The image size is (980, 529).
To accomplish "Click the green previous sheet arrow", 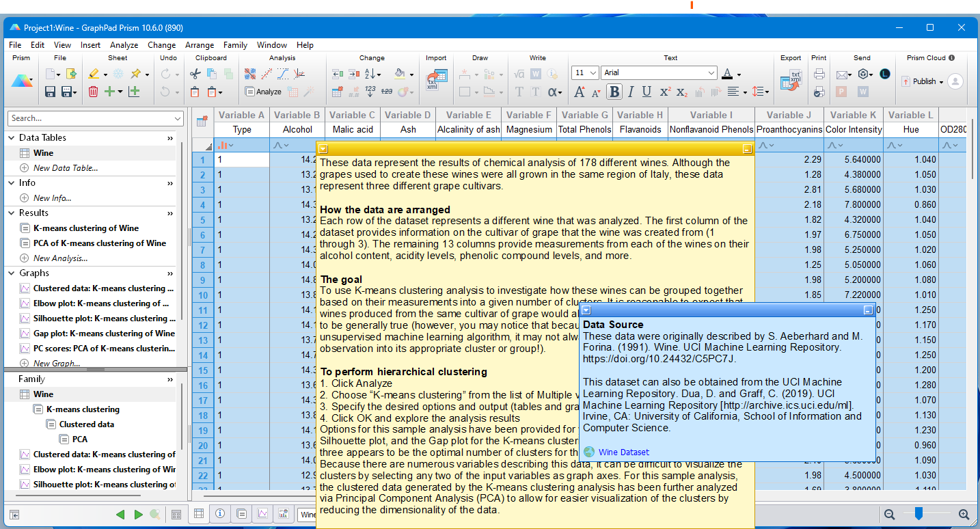I will tap(121, 515).
